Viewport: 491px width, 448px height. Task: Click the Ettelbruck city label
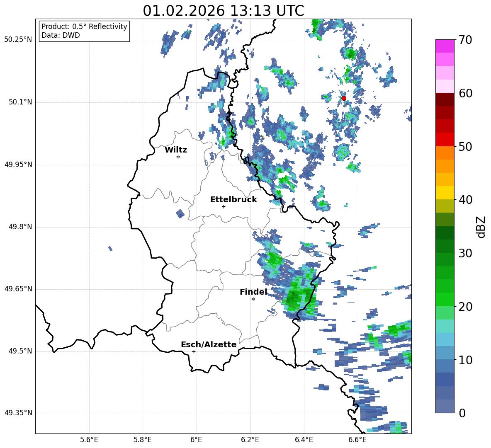(x=233, y=200)
